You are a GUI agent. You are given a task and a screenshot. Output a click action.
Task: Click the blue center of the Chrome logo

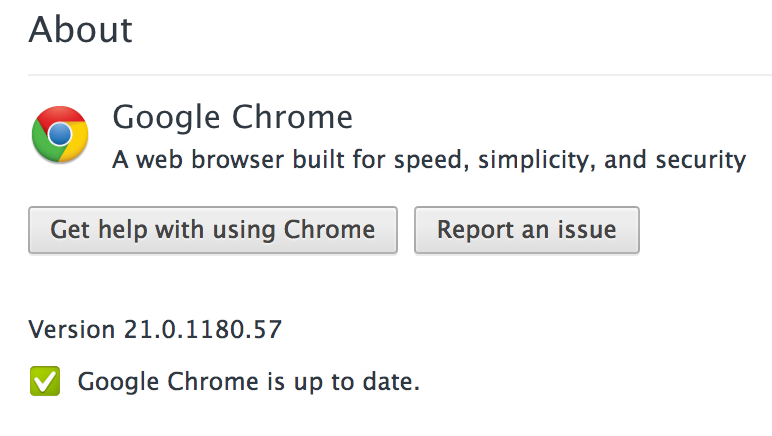click(x=60, y=134)
